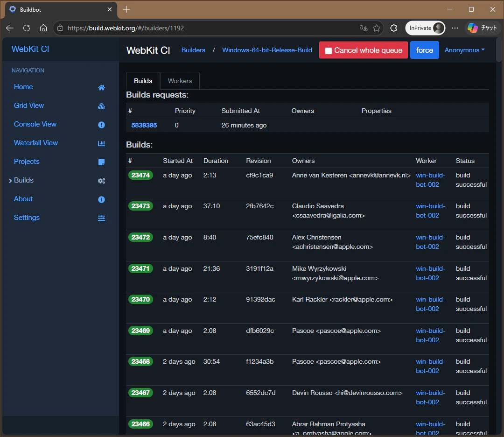Click the WebKit CI sidebar title
Viewport: 504px width, 437px height.
(30, 49)
